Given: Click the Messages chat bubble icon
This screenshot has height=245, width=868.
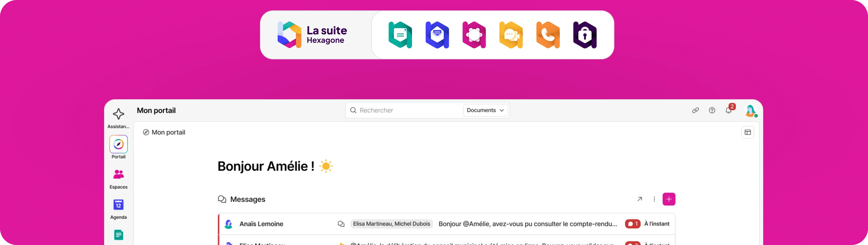Looking at the screenshot, I should pos(222,199).
